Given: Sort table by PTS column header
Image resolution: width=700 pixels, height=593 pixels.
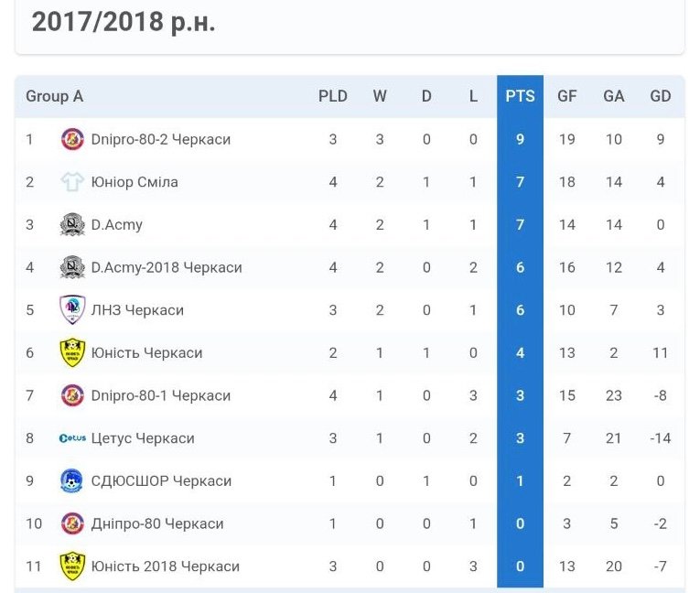Looking at the screenshot, I should [x=520, y=96].
